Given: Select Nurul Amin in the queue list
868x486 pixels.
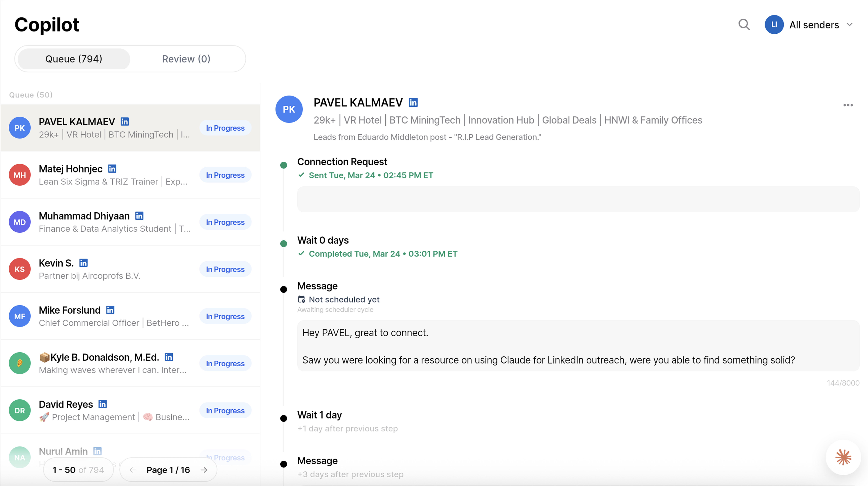Looking at the screenshot, I should [130, 458].
